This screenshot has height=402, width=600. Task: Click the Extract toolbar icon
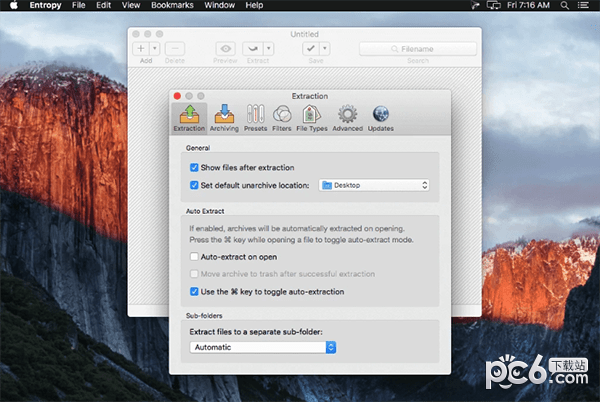click(253, 49)
